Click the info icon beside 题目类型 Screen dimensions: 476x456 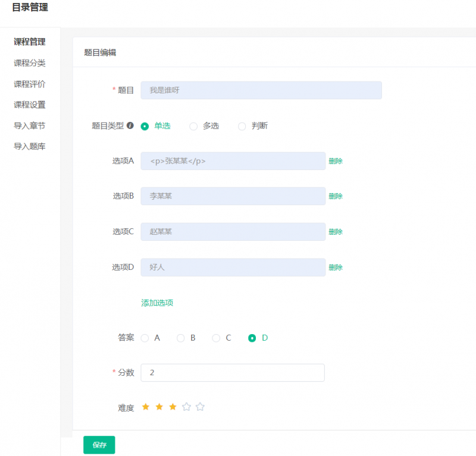coord(130,125)
